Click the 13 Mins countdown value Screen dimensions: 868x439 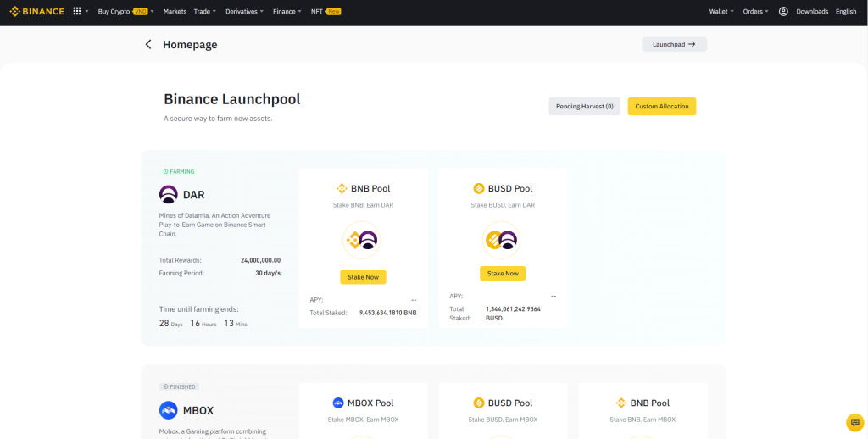tap(236, 323)
